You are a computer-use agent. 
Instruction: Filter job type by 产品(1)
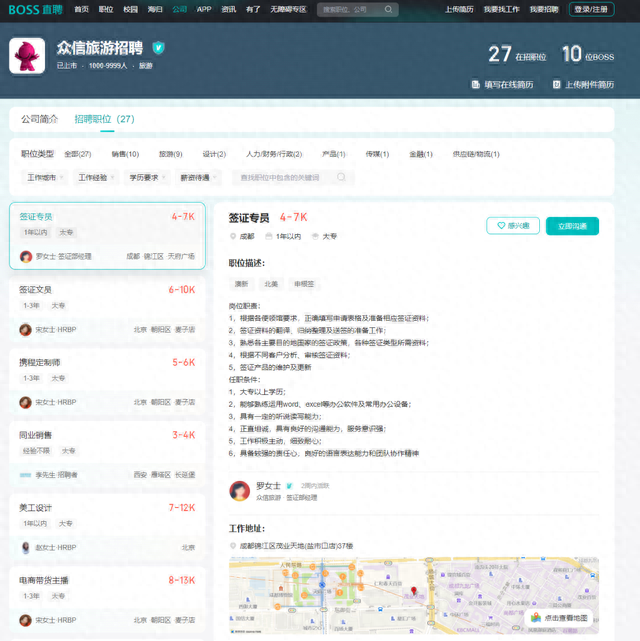coord(333,154)
